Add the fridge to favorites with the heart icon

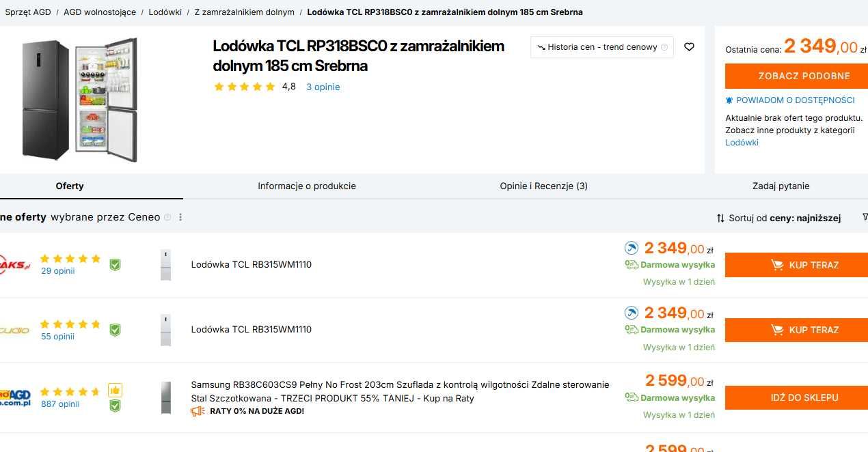689,47
